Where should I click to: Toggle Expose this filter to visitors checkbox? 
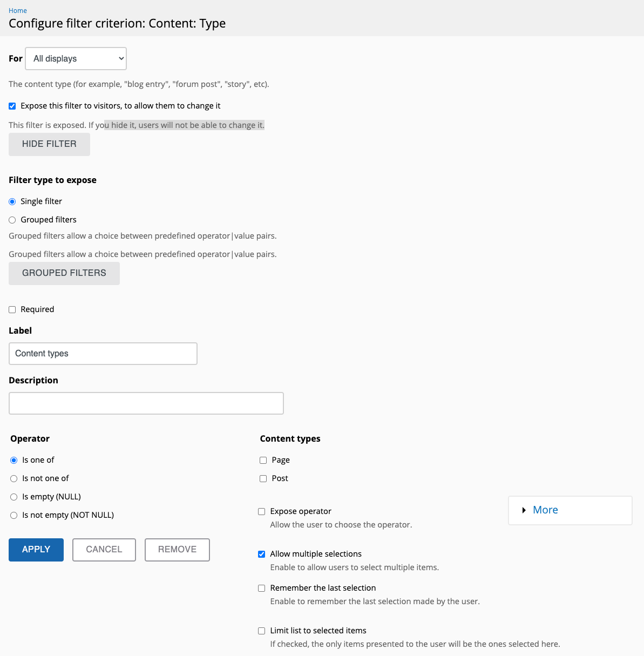pyautogui.click(x=12, y=106)
